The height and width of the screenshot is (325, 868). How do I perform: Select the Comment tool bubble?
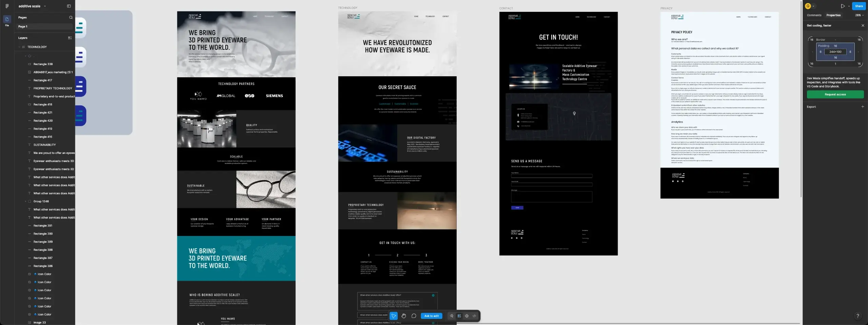pyautogui.click(x=414, y=316)
